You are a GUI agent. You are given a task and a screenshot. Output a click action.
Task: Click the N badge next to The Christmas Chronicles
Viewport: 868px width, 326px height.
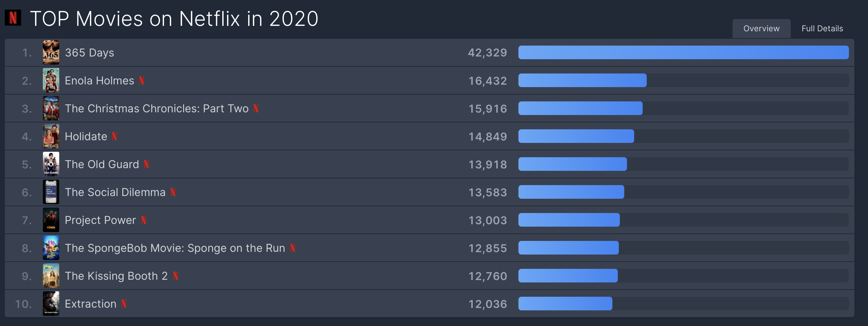(256, 108)
